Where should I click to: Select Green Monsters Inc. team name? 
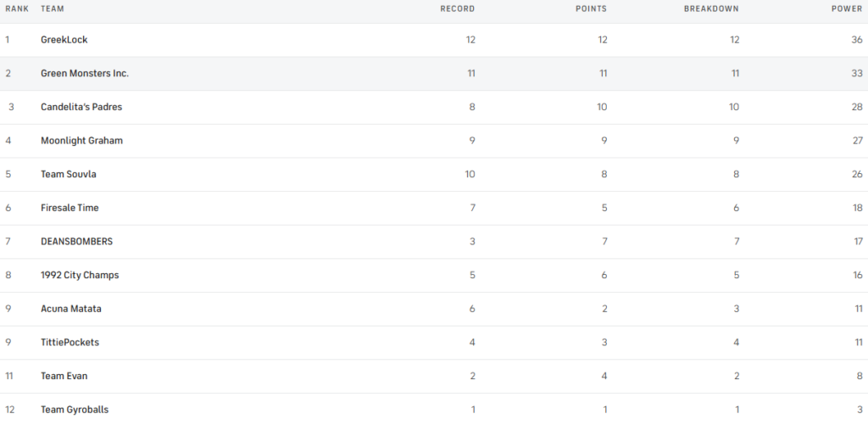tap(85, 74)
